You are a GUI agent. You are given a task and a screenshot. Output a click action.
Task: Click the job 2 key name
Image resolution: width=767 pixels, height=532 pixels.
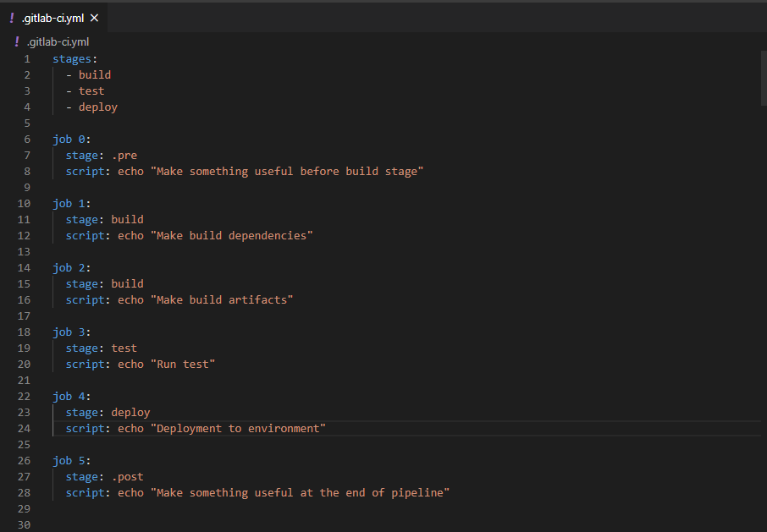click(x=68, y=267)
